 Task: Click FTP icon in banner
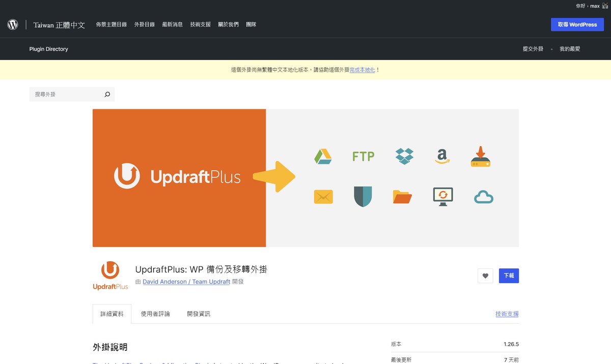[x=364, y=156]
